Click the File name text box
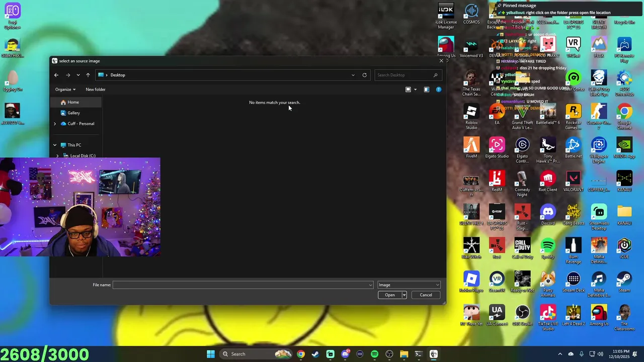The image size is (644, 362). pos(241,285)
